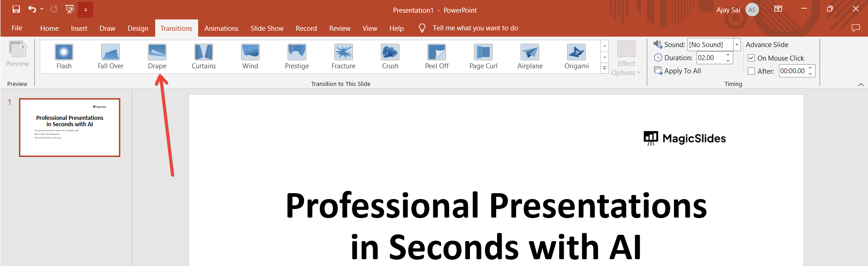Click the Tell me lightbulb icon
Image resolution: width=868 pixels, height=266 pixels.
[x=422, y=28]
